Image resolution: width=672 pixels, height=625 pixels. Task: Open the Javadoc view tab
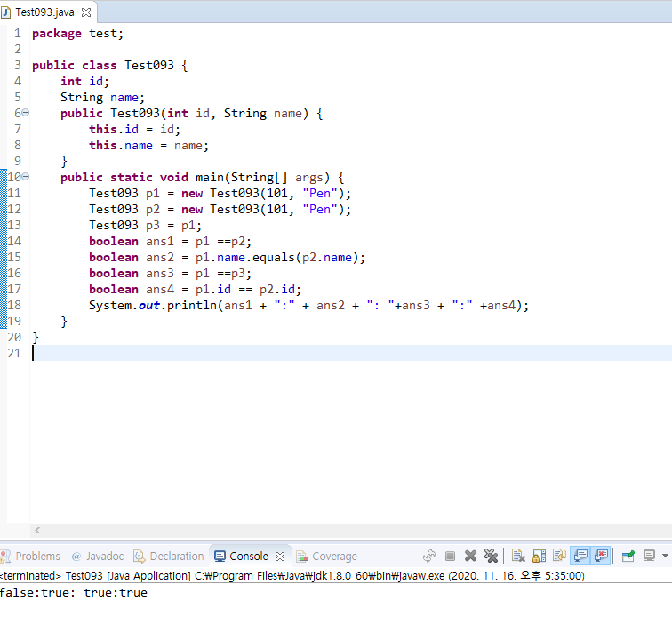[x=98, y=556]
